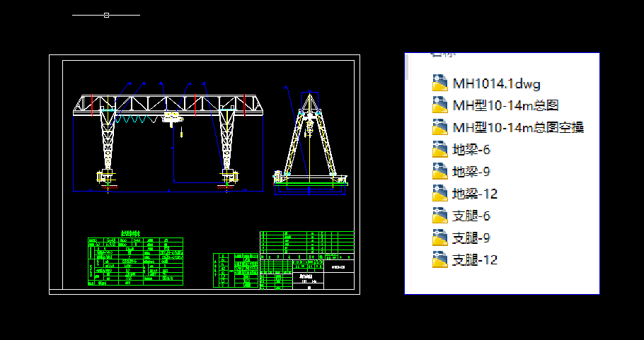Screen dimensions: 644x340
Task: Click the file icon beside 地梁-6
Action: pyautogui.click(x=440, y=149)
